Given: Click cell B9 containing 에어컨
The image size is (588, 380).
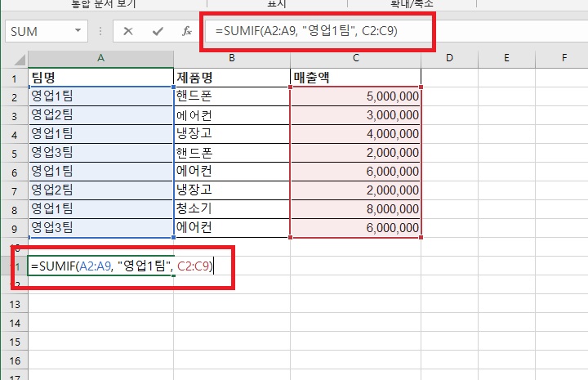Looking at the screenshot, I should pos(232,228).
